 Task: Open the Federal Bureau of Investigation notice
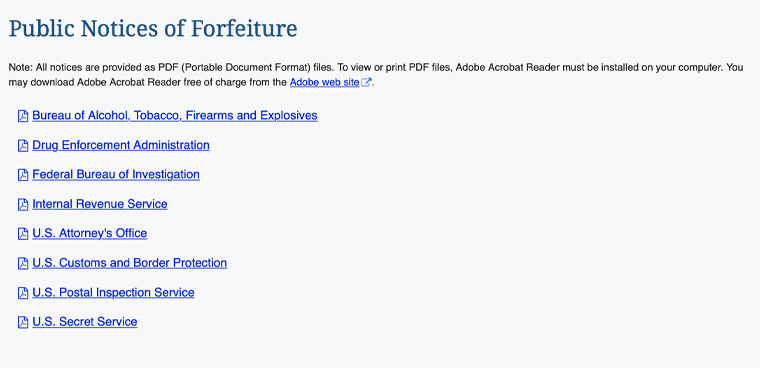pos(116,174)
